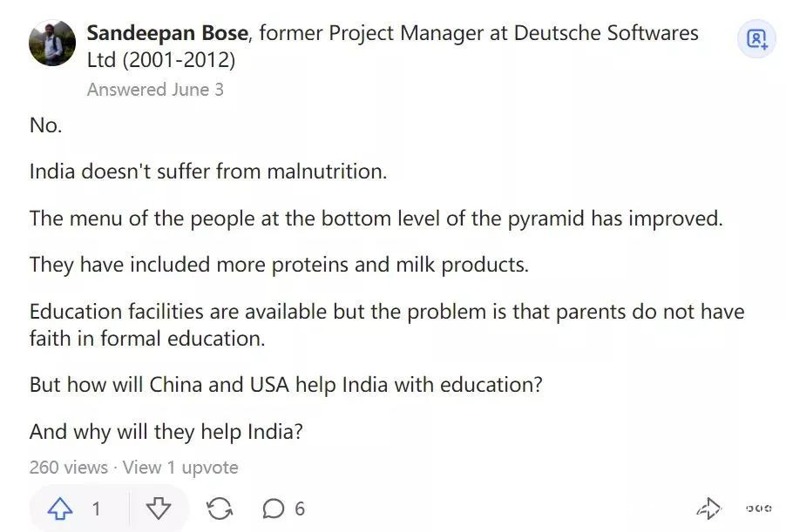Viewport: 786px width, 532px height.
Task: Click the "View 1 upvote" link
Action: (x=180, y=468)
